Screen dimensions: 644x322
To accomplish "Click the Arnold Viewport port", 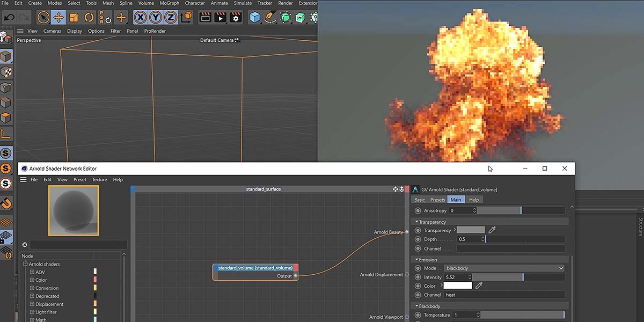I will click(407, 317).
